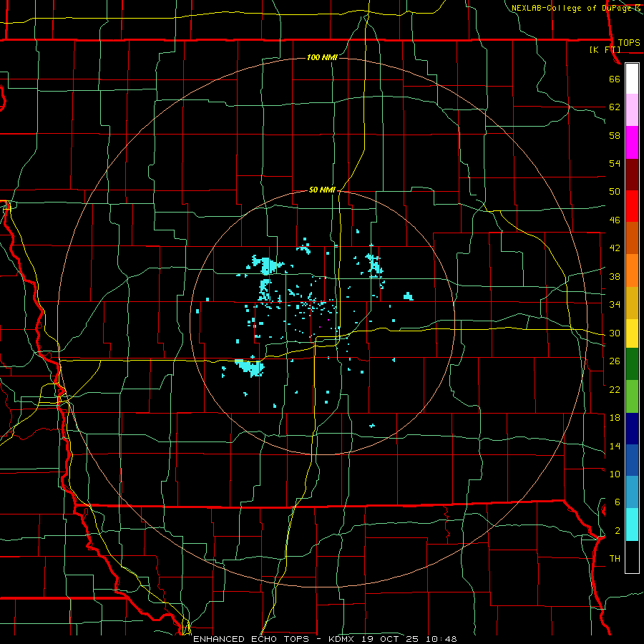Pick the dark orange legend swatch

click(x=632, y=238)
